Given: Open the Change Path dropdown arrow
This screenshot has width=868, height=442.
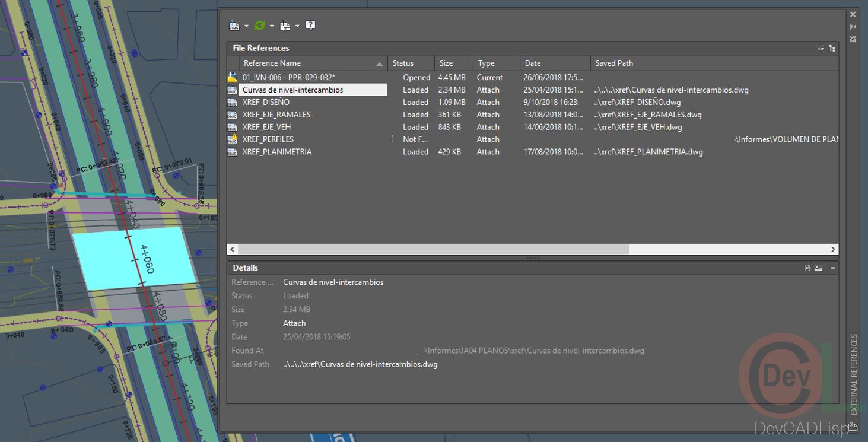Looking at the screenshot, I should [297, 26].
